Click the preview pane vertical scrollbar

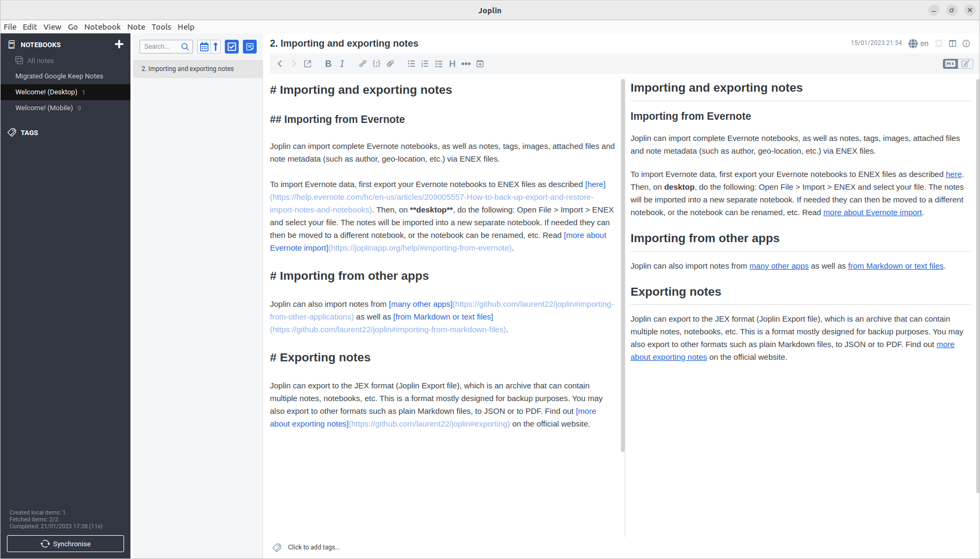click(x=977, y=286)
